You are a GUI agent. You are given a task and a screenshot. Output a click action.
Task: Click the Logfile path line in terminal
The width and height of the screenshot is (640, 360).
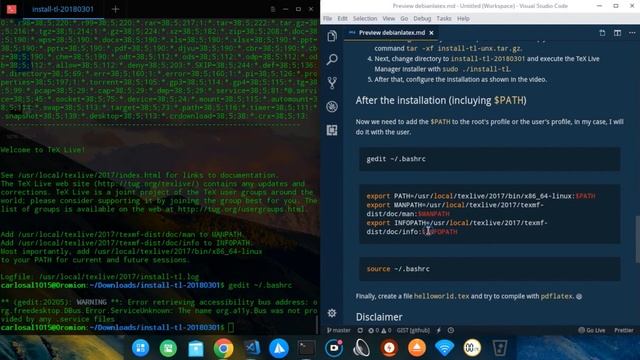pyautogui.click(x=100, y=277)
